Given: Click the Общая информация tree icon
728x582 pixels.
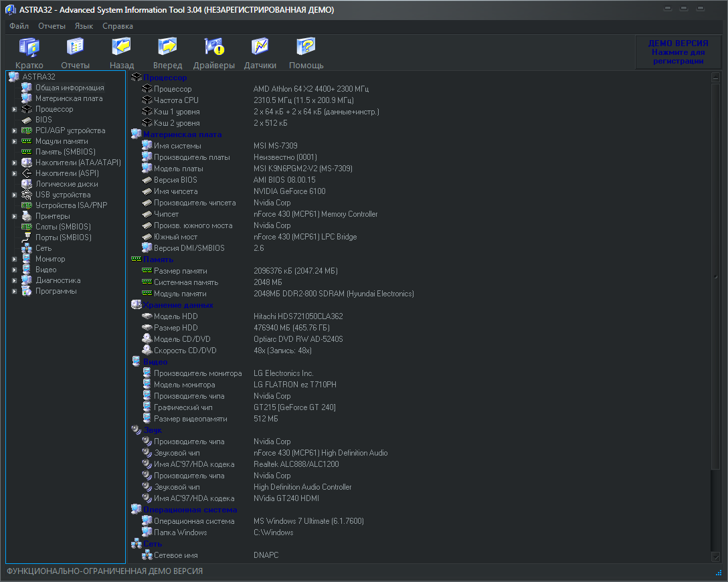Looking at the screenshot, I should 27,87.
